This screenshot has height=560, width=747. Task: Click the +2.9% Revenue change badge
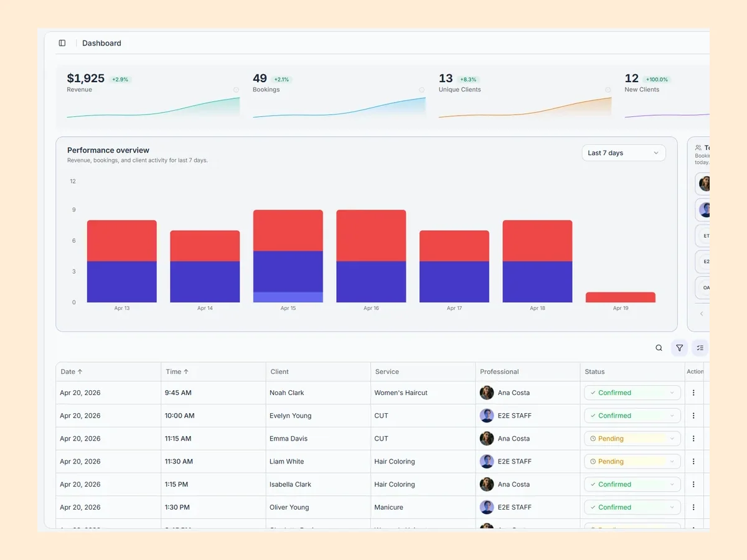pyautogui.click(x=120, y=80)
